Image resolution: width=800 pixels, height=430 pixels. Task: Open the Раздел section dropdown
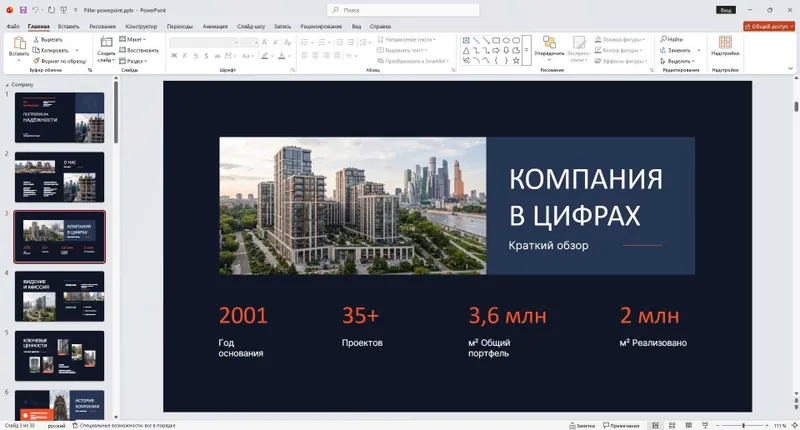(133, 61)
